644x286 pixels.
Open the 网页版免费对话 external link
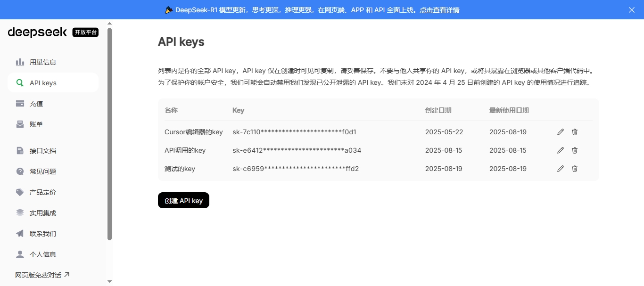coord(42,275)
